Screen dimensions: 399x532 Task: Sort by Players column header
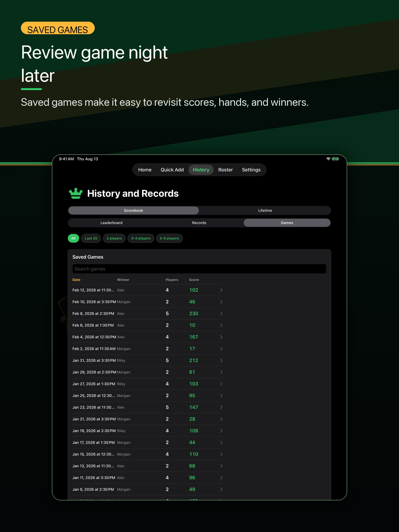172,280
